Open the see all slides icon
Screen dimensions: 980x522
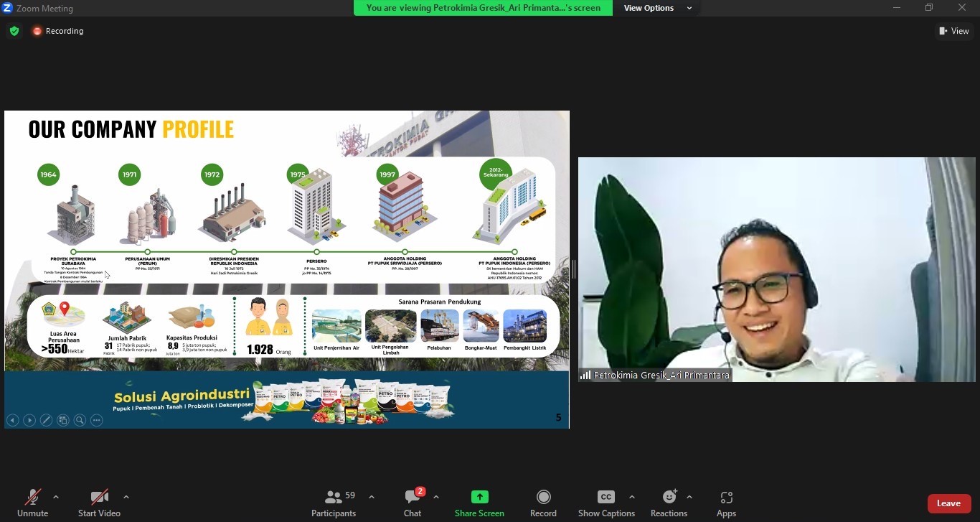coord(63,420)
